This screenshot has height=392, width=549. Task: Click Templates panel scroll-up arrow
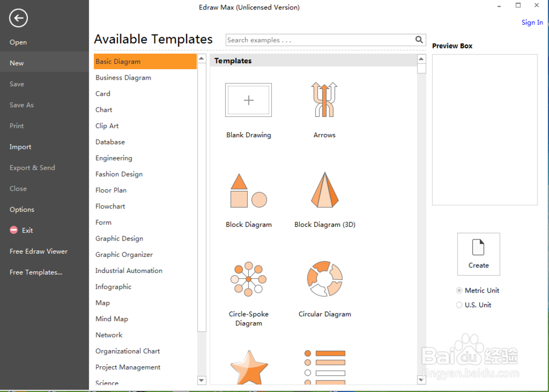(421, 58)
